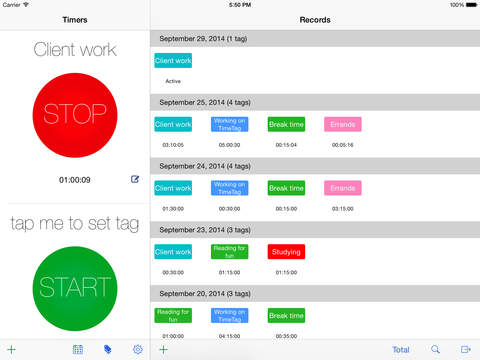Select Client work tag on September 24
The image size is (480, 360).
(173, 188)
